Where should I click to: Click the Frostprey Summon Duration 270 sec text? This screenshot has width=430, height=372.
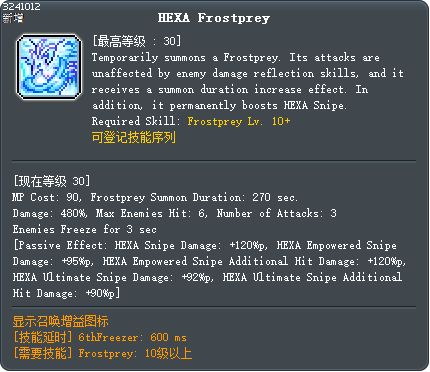click(x=194, y=197)
